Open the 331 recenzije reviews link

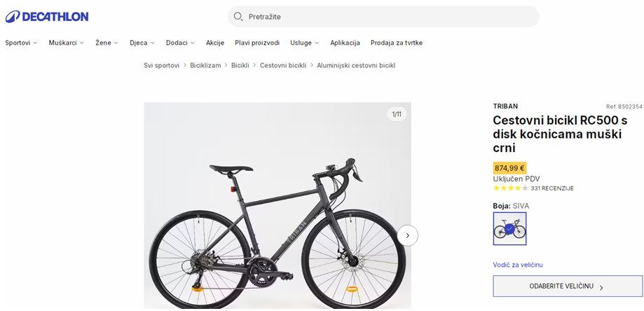552,188
